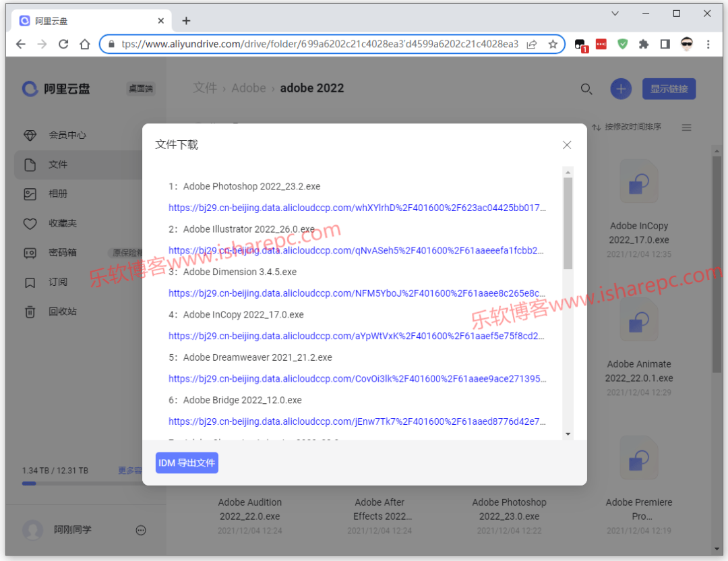728x561 pixels.
Task: Open the Illustrator 2022_26.0 download link
Action: 356,250
